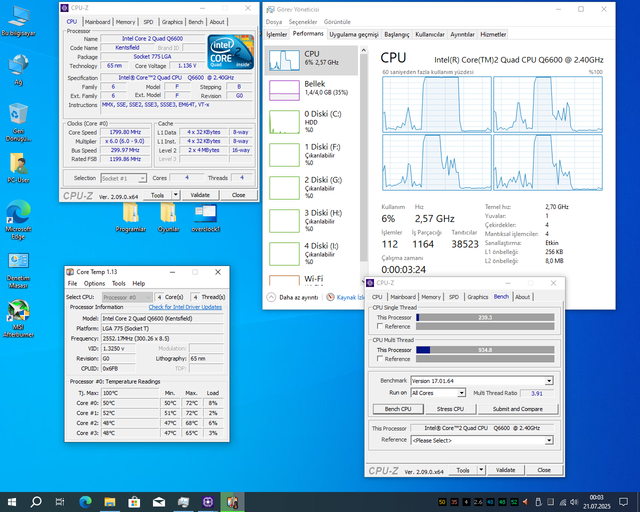Launch MSI Afterburner desktop icon

coord(18,319)
